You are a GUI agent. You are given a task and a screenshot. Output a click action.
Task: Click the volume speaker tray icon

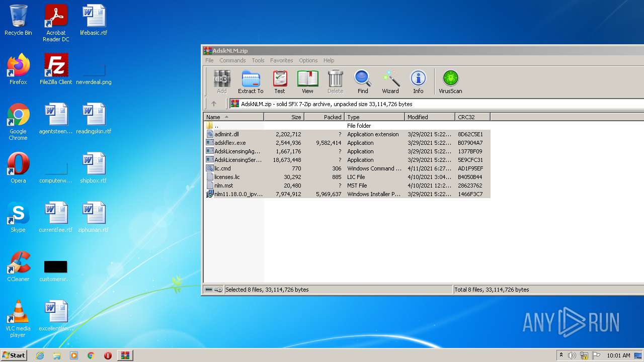572,355
